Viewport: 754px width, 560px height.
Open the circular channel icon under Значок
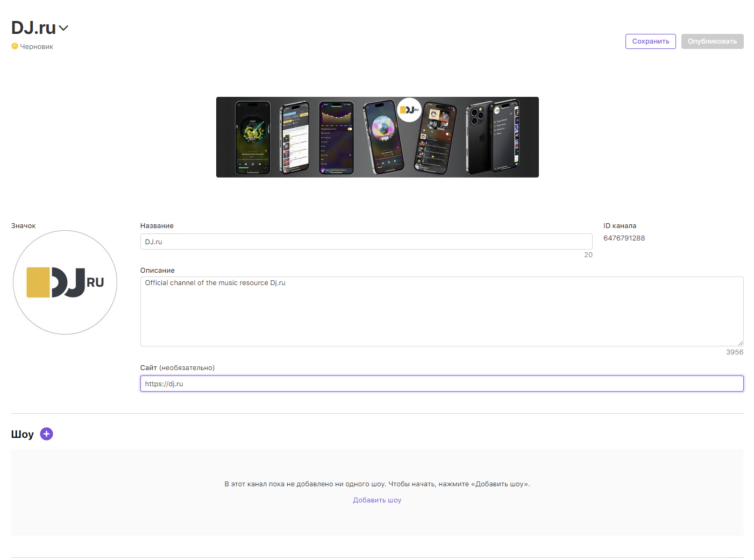(65, 282)
